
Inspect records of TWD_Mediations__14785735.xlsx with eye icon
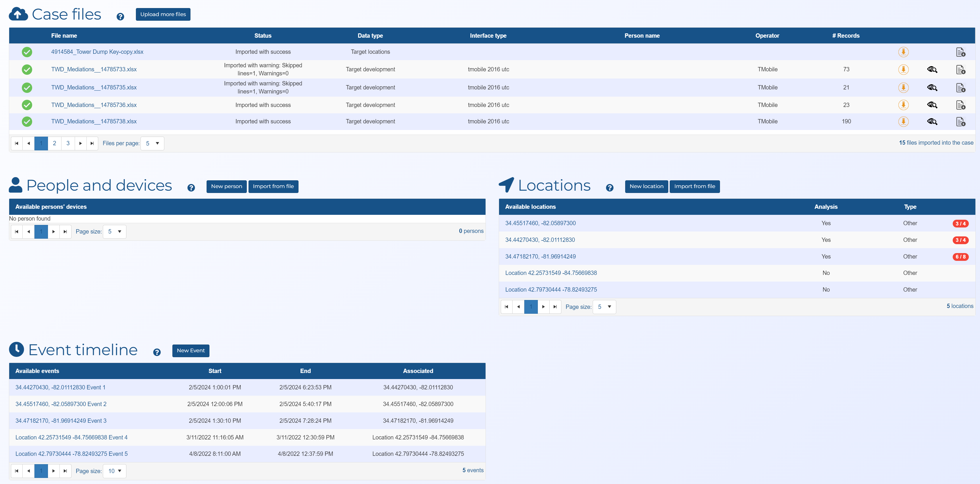(932, 88)
